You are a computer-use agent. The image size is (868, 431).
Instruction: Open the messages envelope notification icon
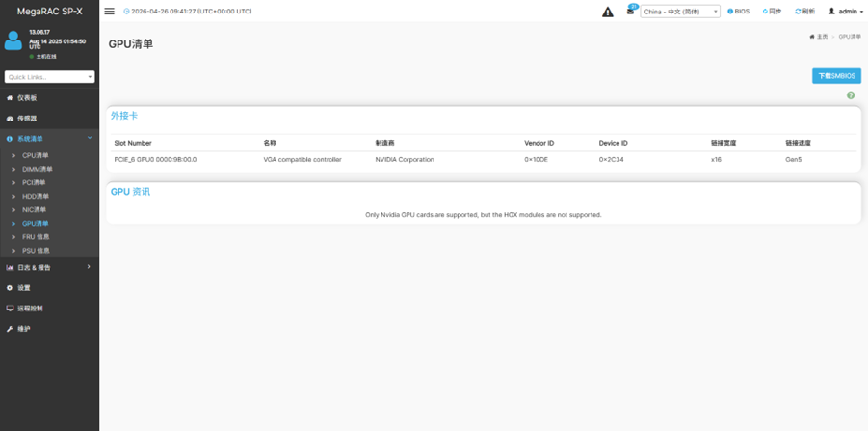pos(630,11)
